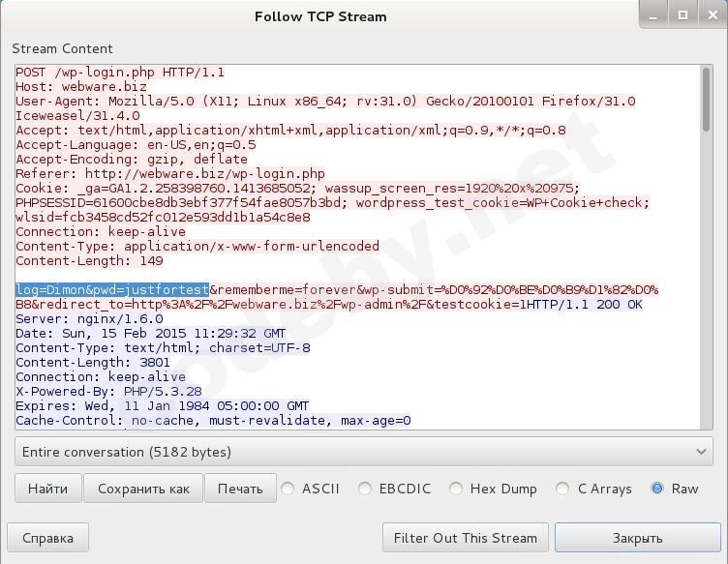Select the ASCII radio button
Image resolution: width=728 pixels, height=564 pixels.
[x=288, y=489]
